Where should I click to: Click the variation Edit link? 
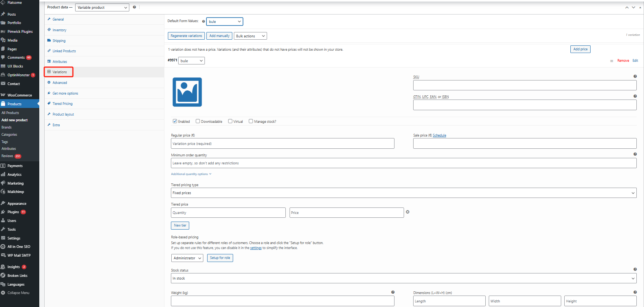635,61
